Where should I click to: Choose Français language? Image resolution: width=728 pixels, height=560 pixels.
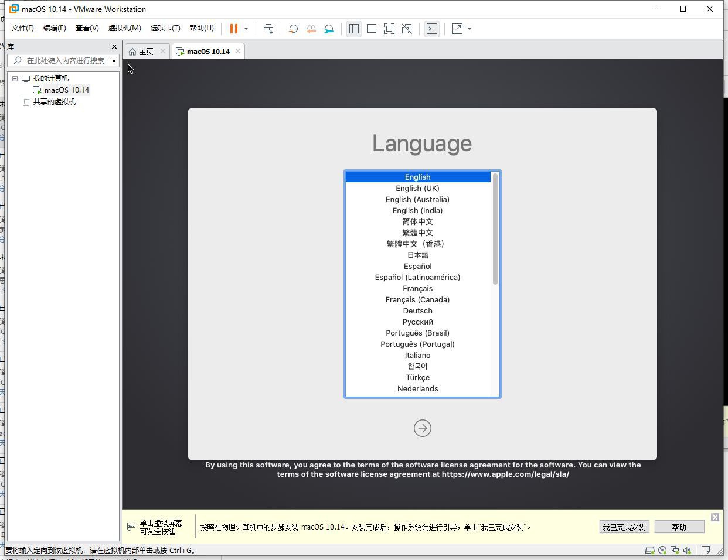(418, 288)
